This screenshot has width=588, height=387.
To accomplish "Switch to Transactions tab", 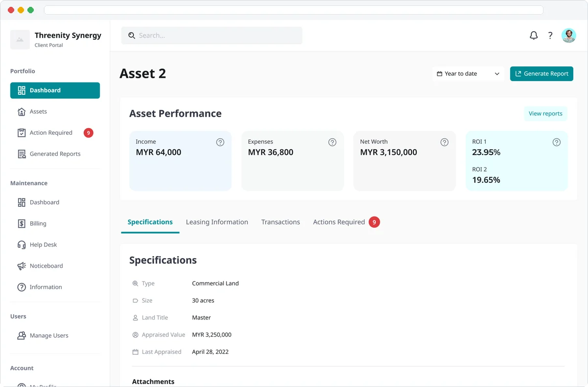I will 280,222.
